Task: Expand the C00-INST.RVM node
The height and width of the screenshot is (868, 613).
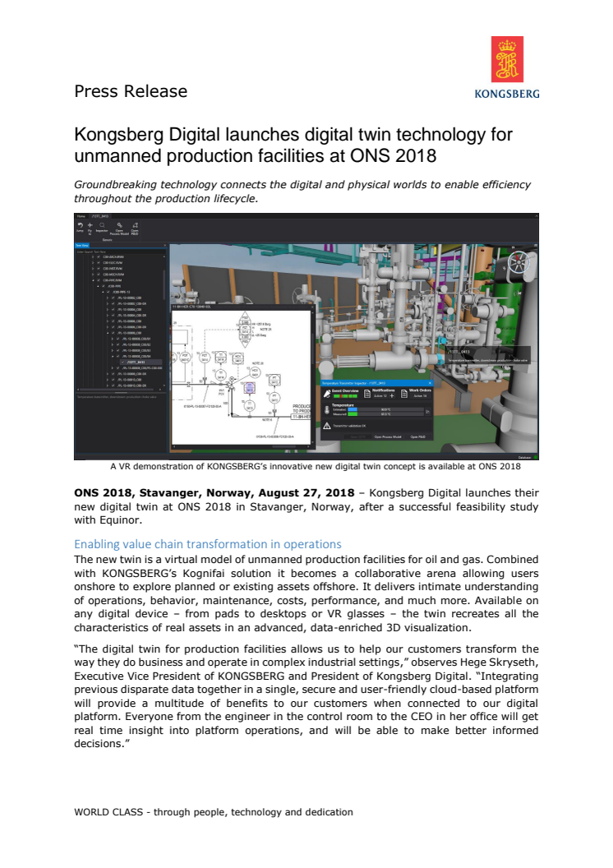Action: [93, 269]
